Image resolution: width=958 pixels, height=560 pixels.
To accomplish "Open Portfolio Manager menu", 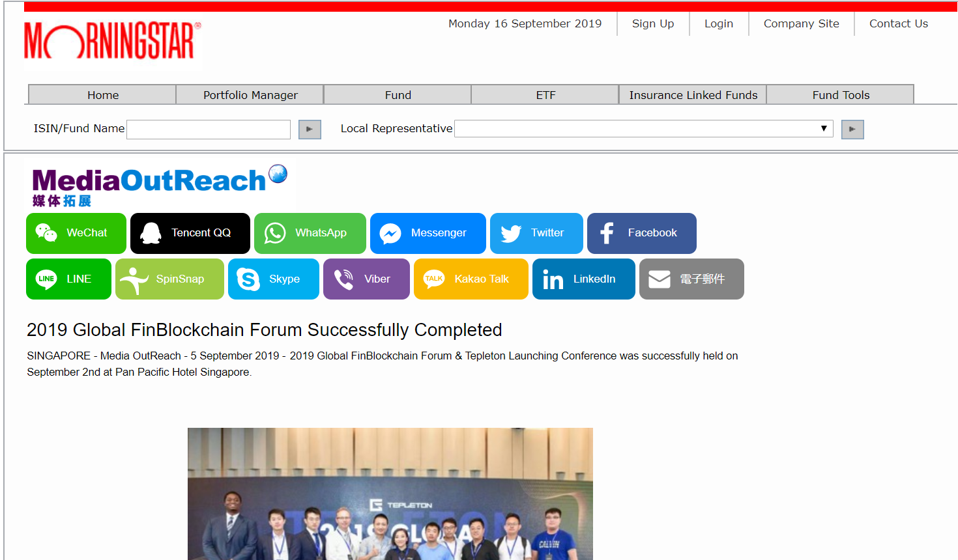I will [250, 95].
